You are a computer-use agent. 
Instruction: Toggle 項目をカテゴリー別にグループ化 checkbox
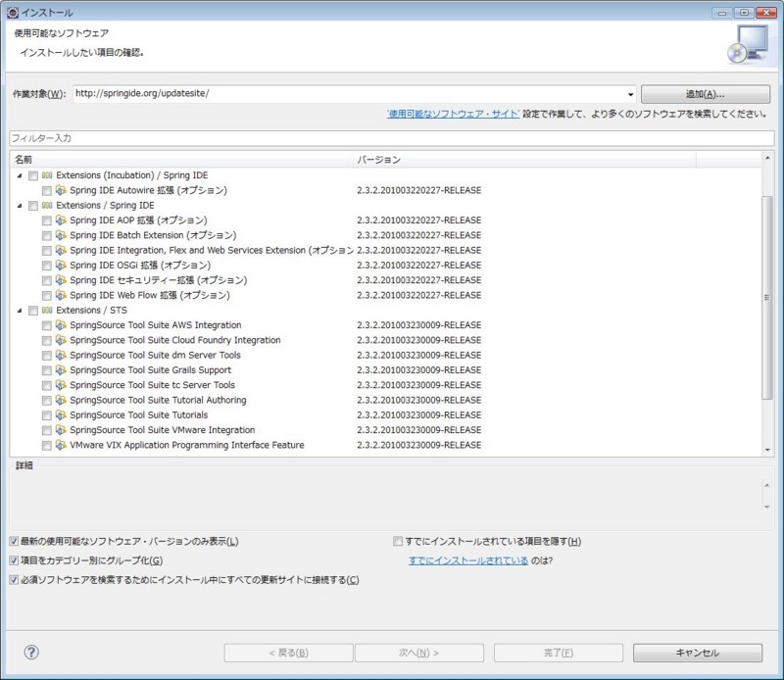(x=14, y=560)
